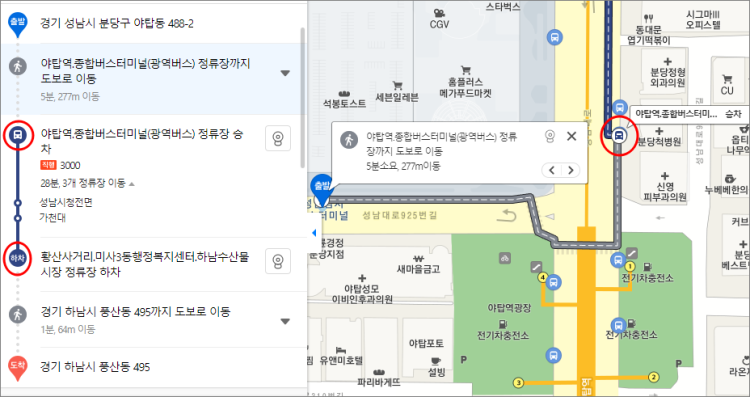Collapse the 3개 정류장 이동 stop list
The image size is (750, 397).
click(x=132, y=184)
